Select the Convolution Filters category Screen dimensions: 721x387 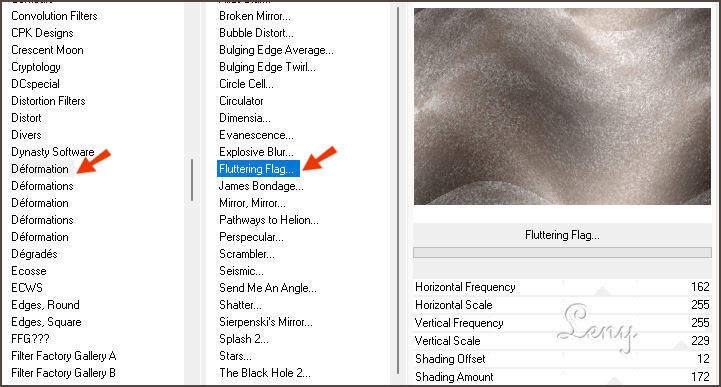click(54, 16)
